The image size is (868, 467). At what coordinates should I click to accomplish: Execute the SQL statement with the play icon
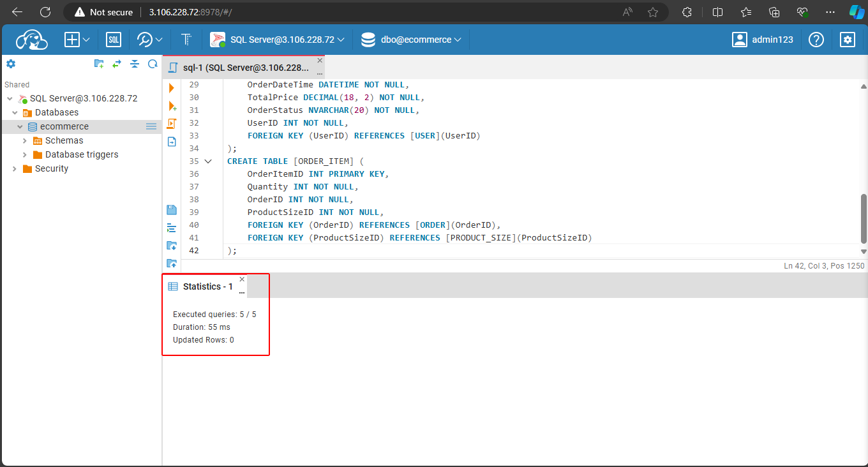click(172, 88)
